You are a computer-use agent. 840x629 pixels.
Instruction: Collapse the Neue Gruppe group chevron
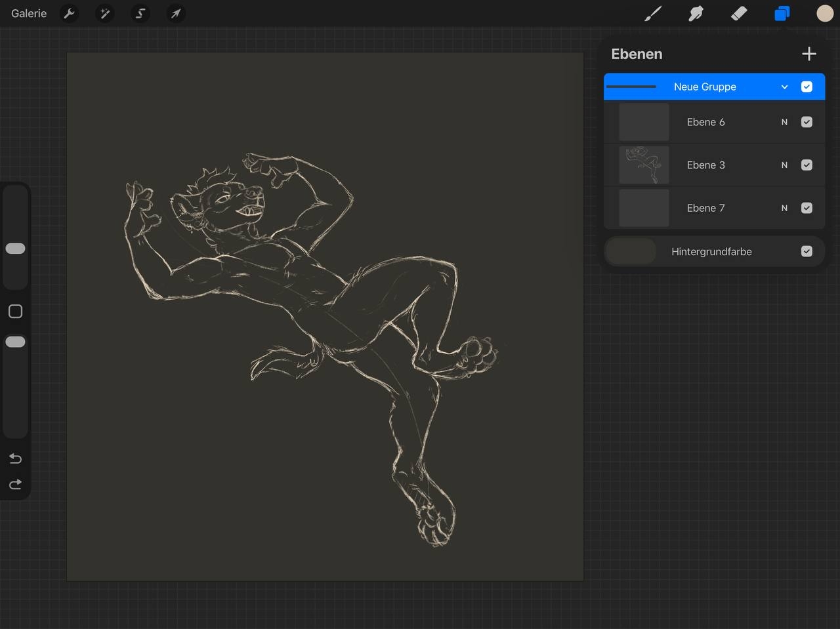(784, 87)
